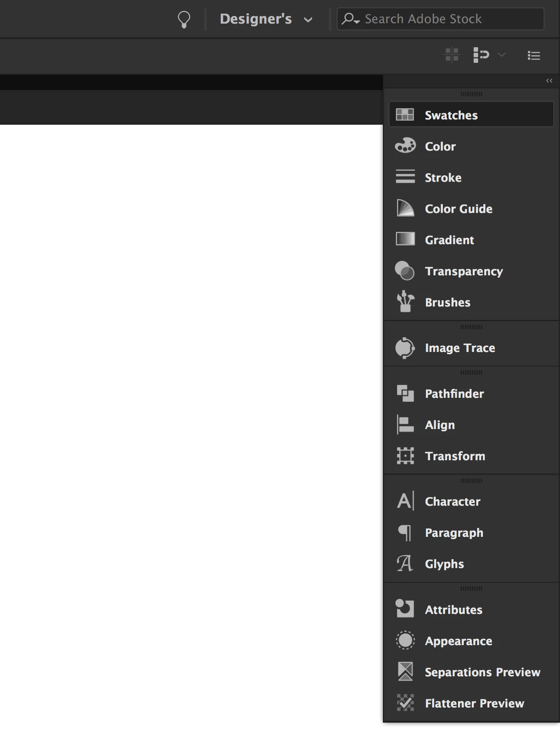Select the Color Guide label
560x736 pixels.
(x=459, y=209)
